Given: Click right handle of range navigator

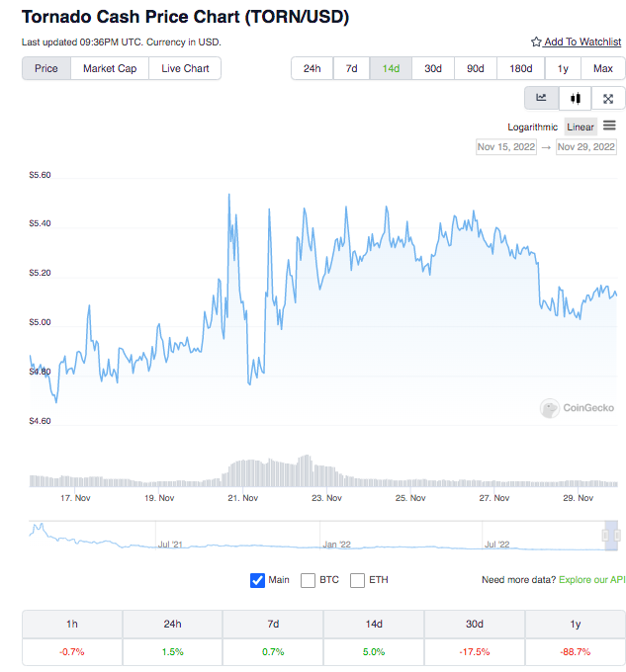Looking at the screenshot, I should click(617, 535).
